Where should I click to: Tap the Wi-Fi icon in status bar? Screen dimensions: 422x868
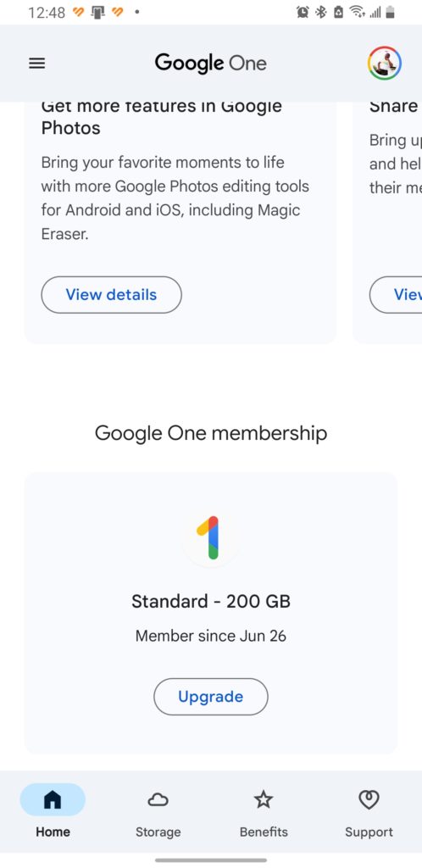[358, 12]
